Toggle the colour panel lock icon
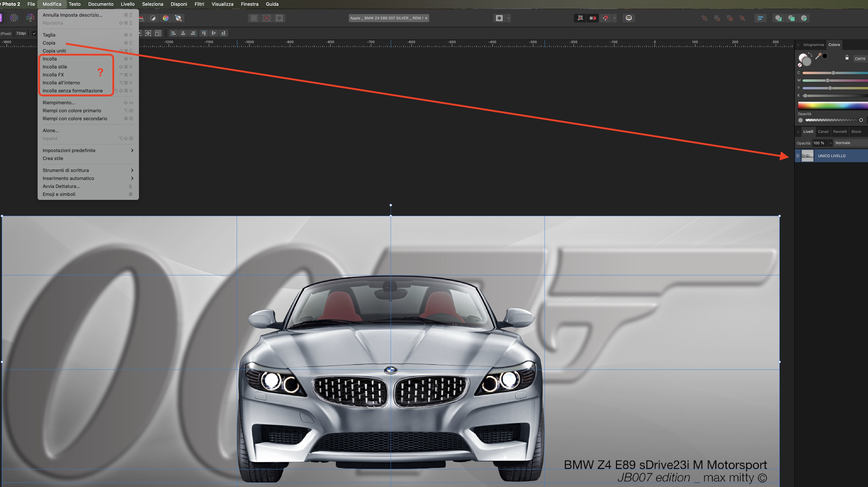The width and height of the screenshot is (868, 487). [x=847, y=57]
